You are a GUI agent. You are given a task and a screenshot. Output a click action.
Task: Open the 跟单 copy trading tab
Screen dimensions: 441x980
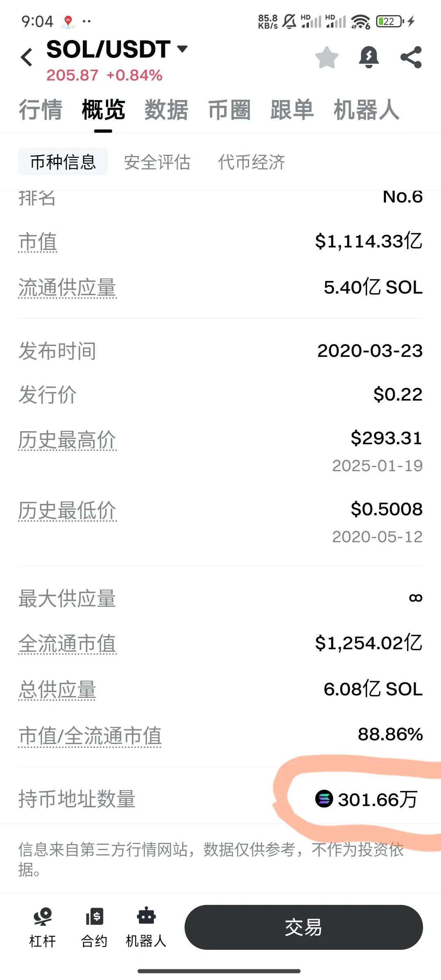(x=292, y=109)
